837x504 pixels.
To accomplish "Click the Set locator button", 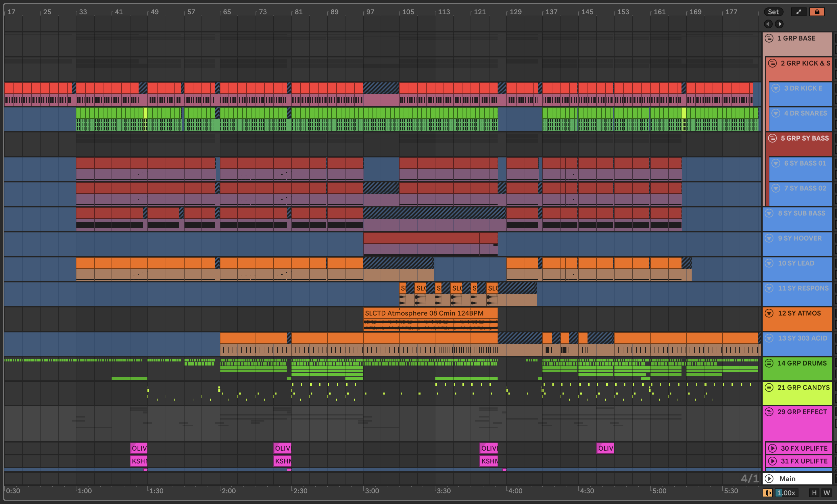I will (x=773, y=12).
